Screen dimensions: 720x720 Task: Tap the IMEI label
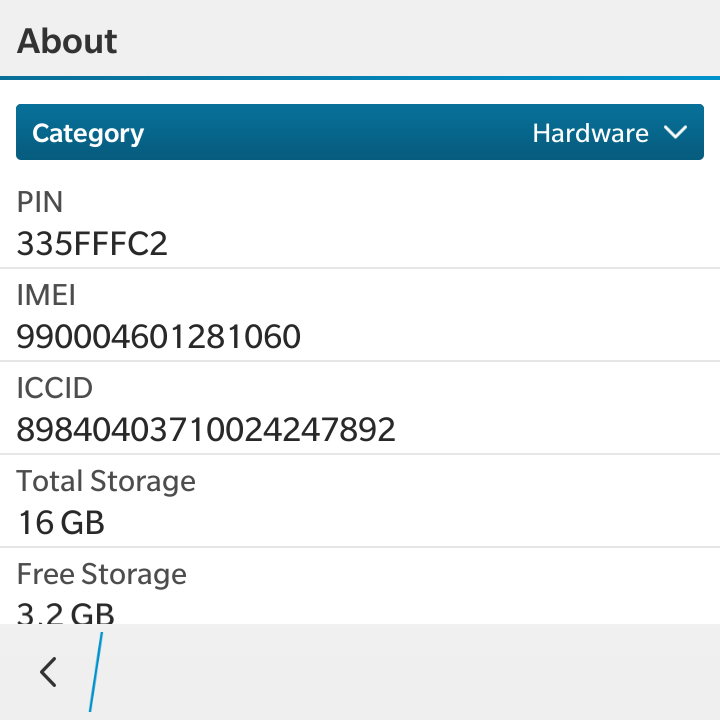tap(45, 295)
